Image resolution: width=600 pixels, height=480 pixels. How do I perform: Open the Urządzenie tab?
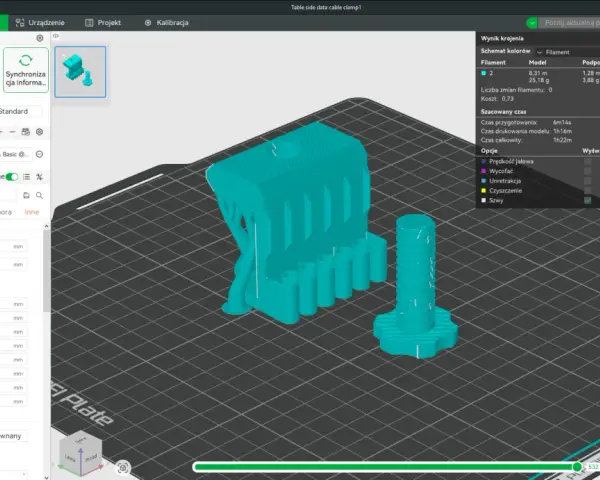pos(40,23)
